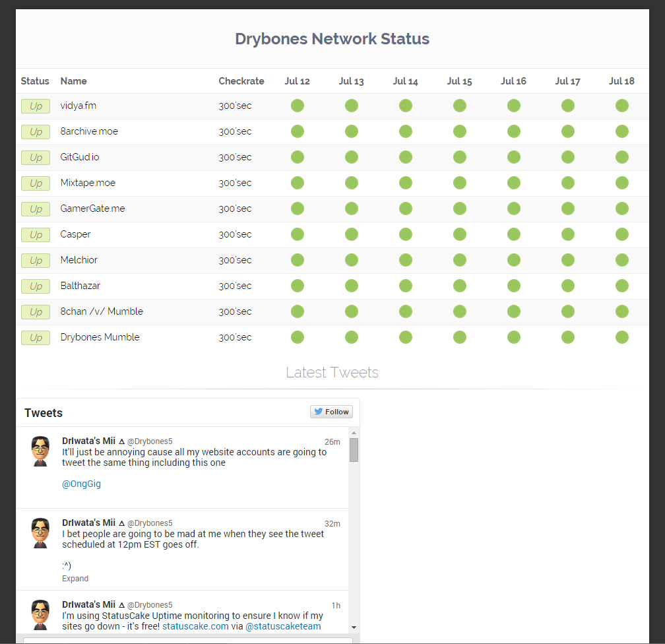
Task: Click the Up badge for 8archive.moe
Action: pos(36,132)
